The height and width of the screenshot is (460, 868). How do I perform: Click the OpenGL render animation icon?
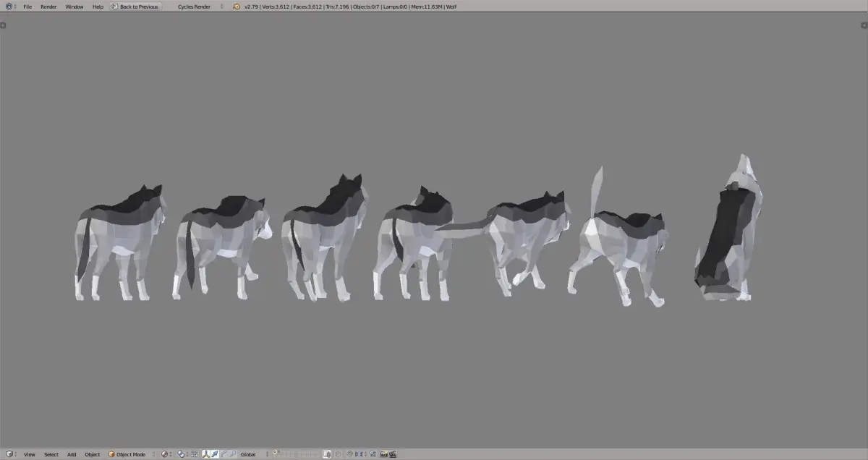(393, 454)
